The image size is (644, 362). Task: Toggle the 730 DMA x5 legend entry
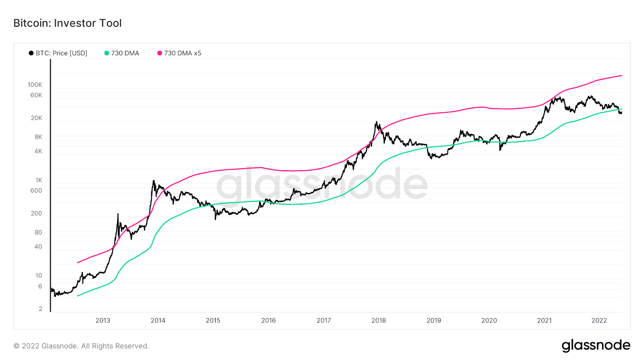click(x=179, y=53)
